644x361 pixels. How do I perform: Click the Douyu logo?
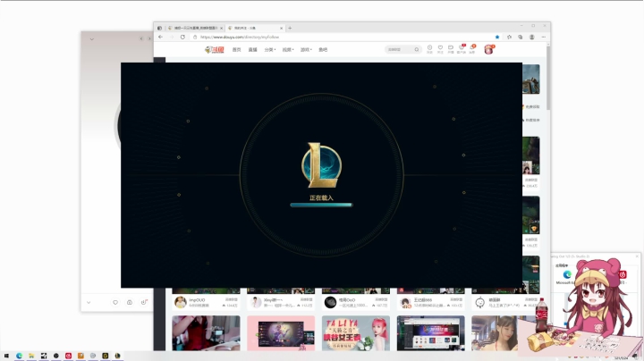(215, 50)
